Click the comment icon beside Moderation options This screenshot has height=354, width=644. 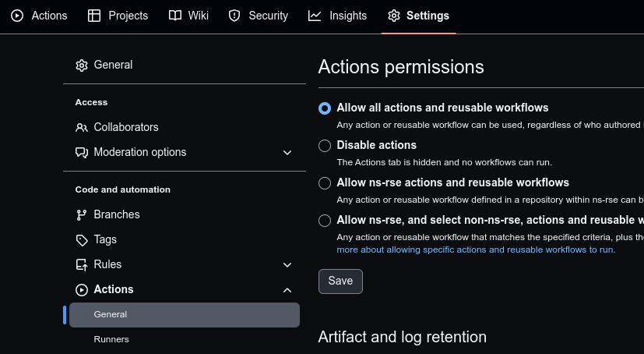[x=82, y=153]
